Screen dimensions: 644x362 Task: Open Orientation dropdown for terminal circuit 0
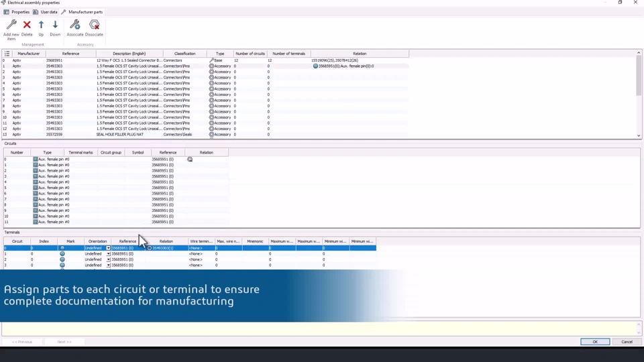click(109, 248)
